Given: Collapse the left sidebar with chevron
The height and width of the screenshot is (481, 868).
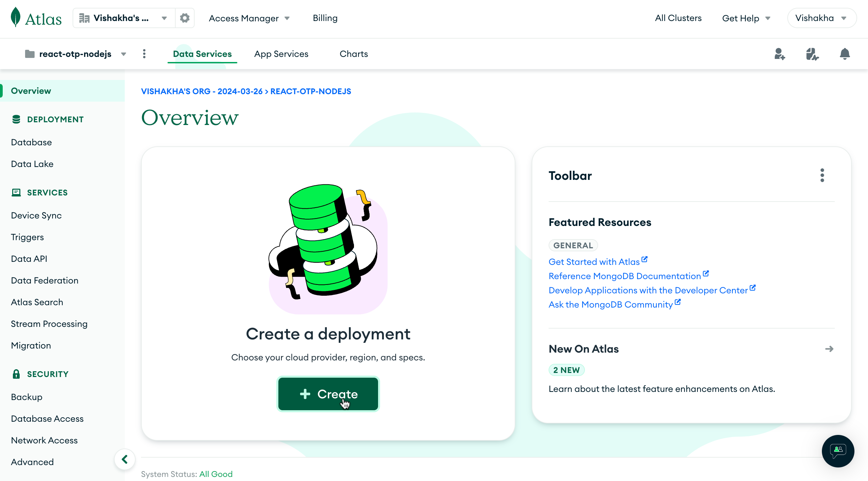Looking at the screenshot, I should 125,459.
